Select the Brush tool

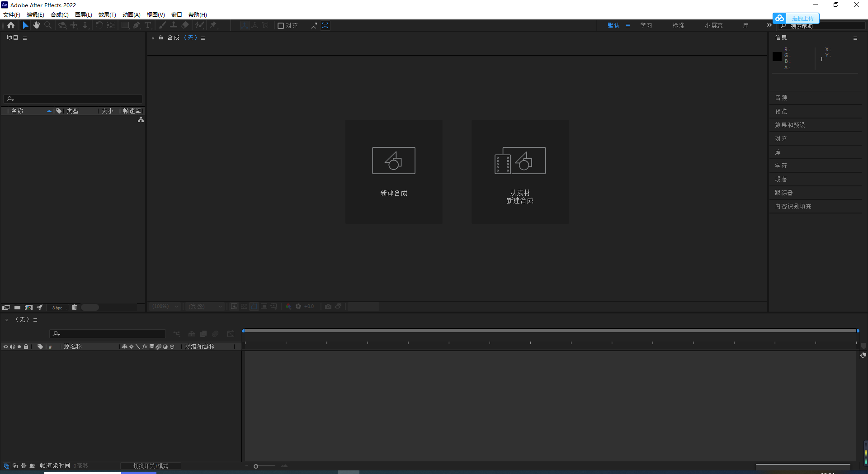(x=162, y=25)
